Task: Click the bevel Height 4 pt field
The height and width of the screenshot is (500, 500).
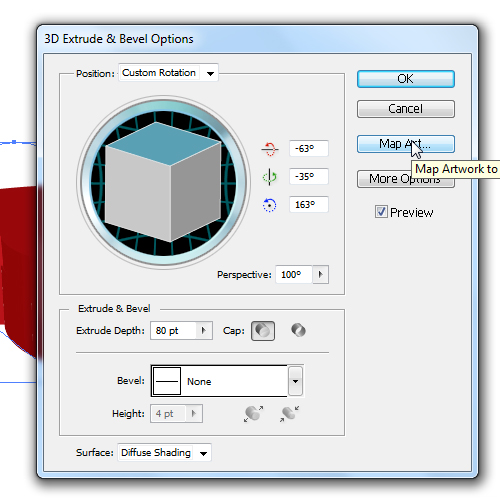Action: tap(168, 414)
